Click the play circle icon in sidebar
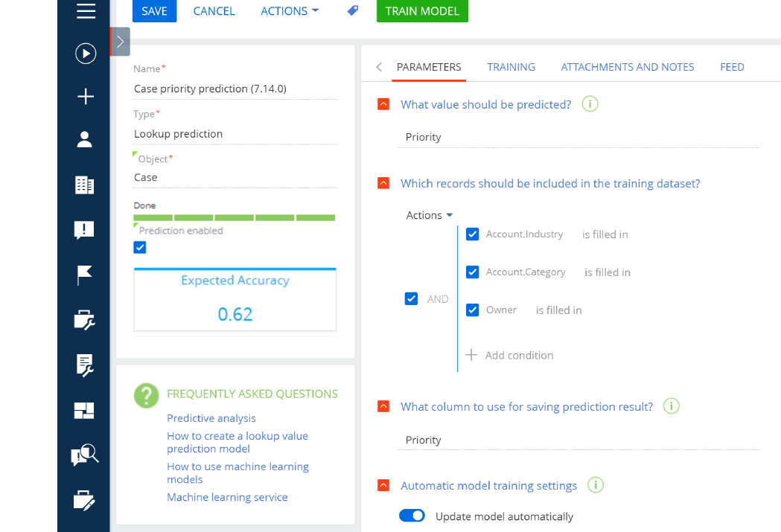Image resolution: width=781 pixels, height=532 pixels. click(86, 54)
